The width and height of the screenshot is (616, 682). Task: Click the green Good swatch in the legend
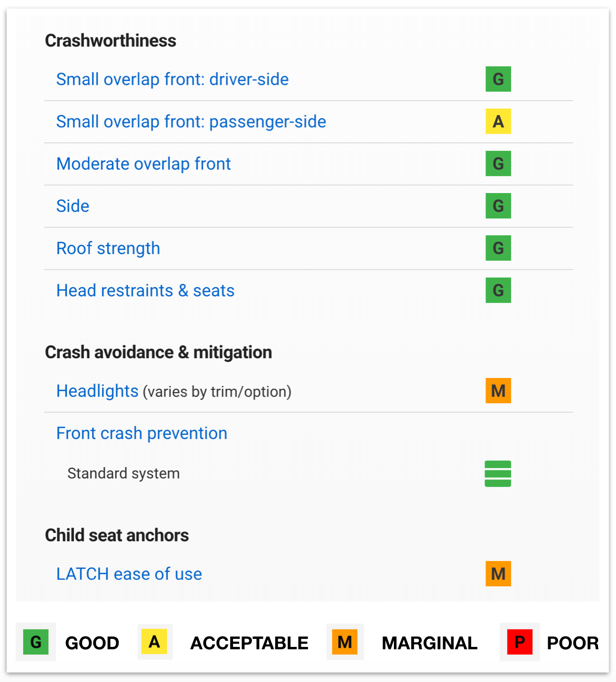coord(36,642)
